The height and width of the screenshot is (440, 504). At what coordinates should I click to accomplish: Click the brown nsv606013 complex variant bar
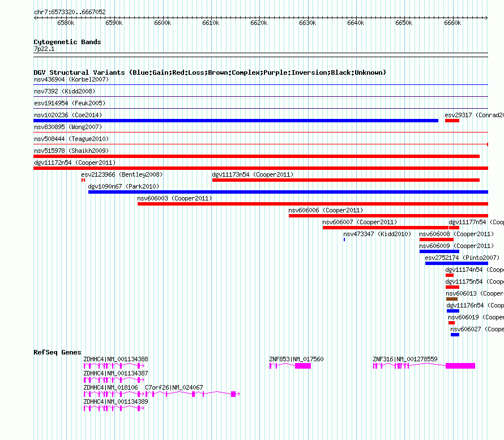coord(452,299)
